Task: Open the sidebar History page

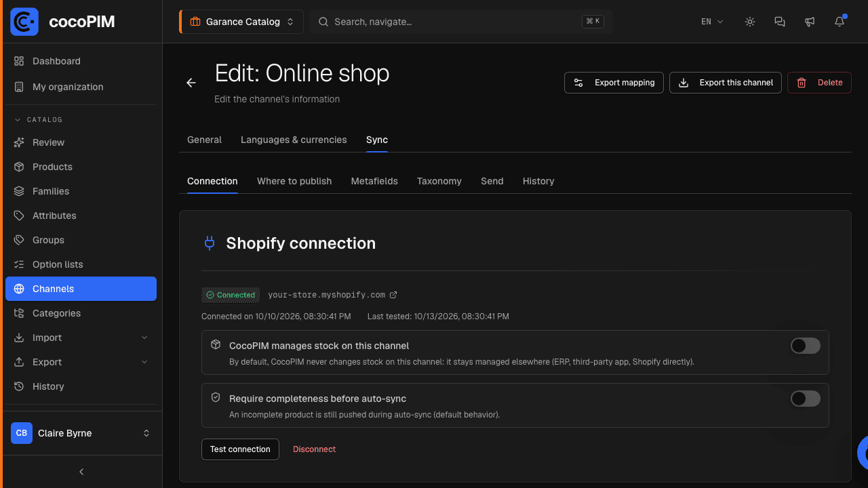Action: point(81,386)
